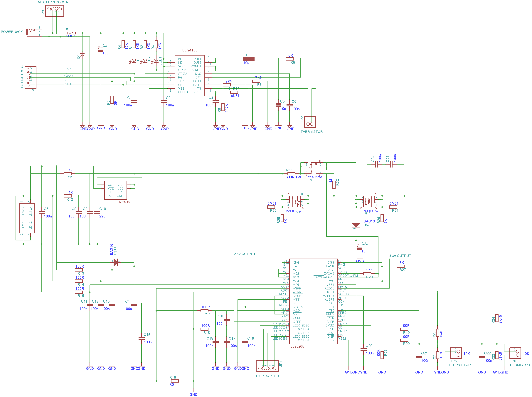Select the bq20z65 gas gauge chip
The image size is (532, 397).
pyautogui.click(x=313, y=301)
